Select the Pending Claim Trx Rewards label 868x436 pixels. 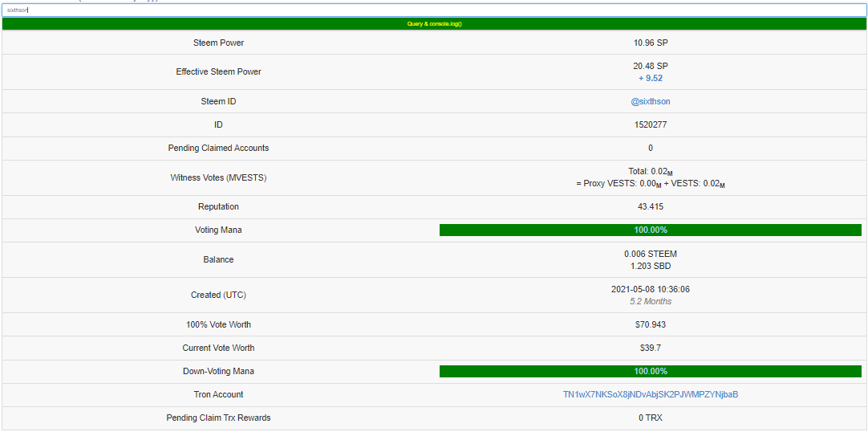coord(219,418)
